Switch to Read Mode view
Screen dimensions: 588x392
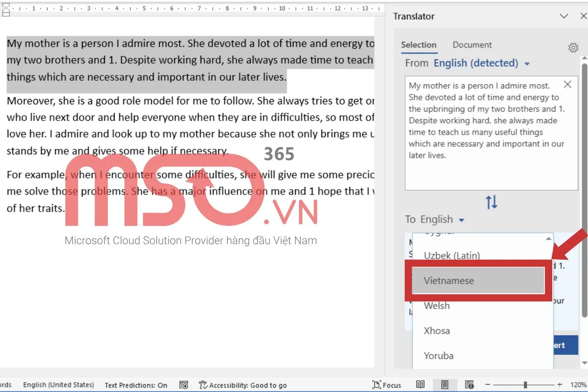pos(420,385)
